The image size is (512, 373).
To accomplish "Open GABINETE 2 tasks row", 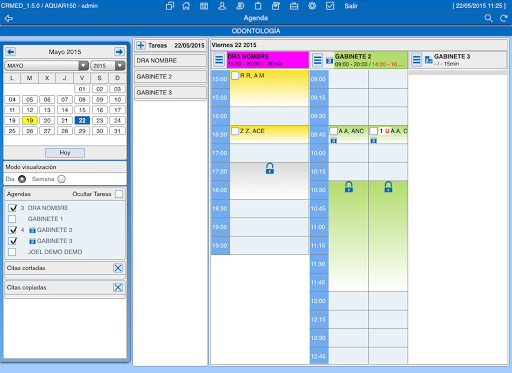I will pos(170,77).
